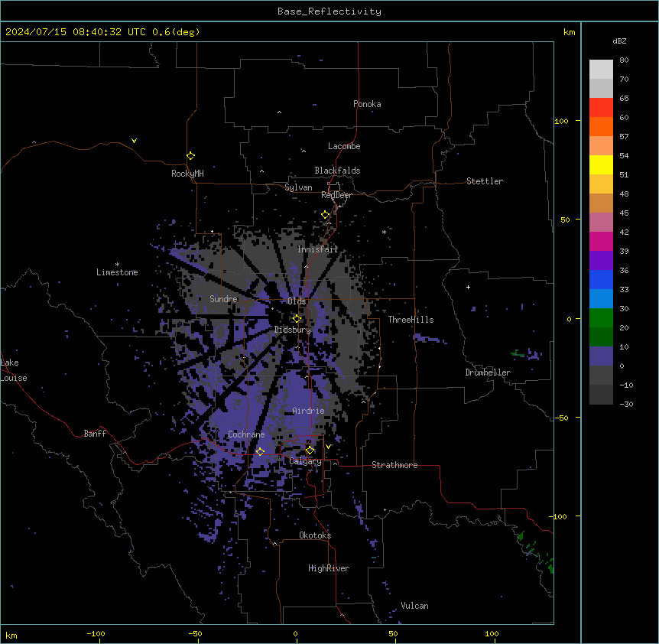
Task: Click the yellow diamond marker near RockyMH
Action: click(x=190, y=155)
